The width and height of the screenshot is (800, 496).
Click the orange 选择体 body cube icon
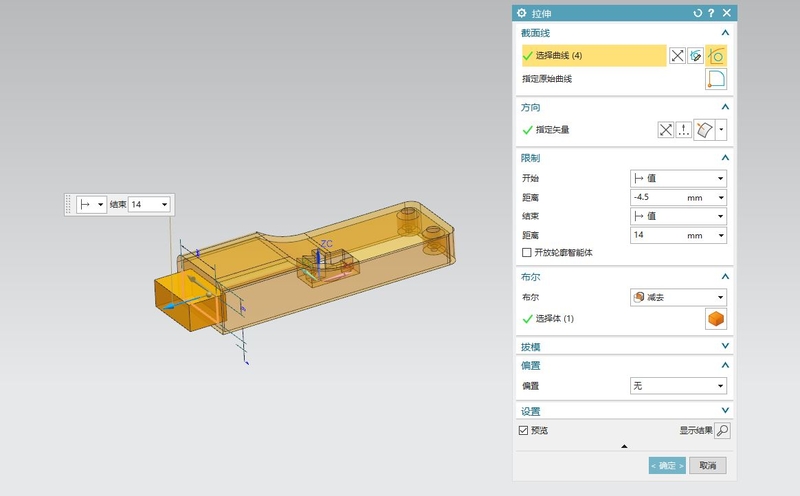tap(716, 319)
